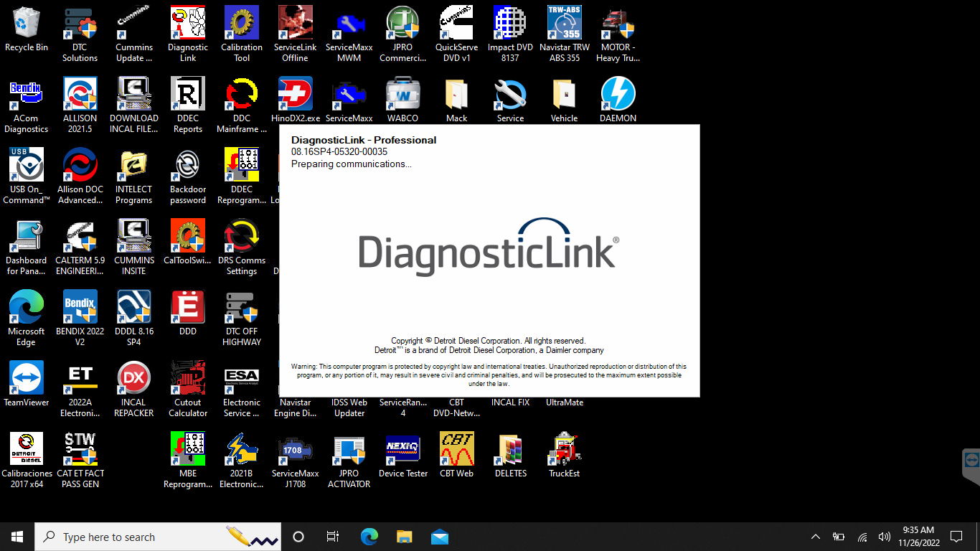Open File Explorer from the taskbar

pos(405,537)
